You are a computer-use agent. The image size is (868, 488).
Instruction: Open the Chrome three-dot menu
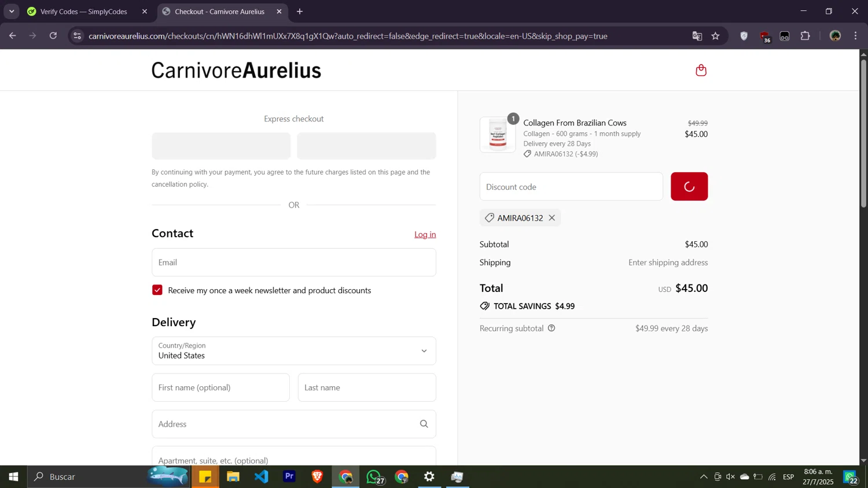pyautogui.click(x=855, y=36)
